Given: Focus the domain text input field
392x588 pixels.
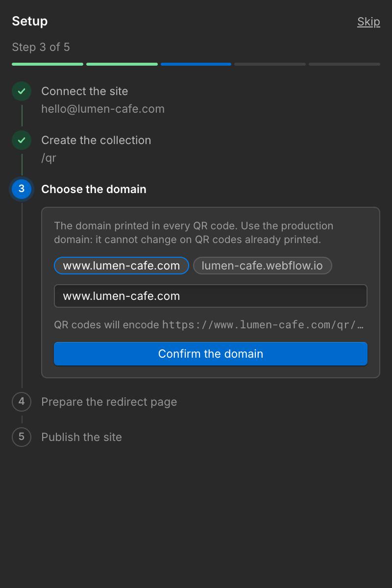Looking at the screenshot, I should (211, 296).
